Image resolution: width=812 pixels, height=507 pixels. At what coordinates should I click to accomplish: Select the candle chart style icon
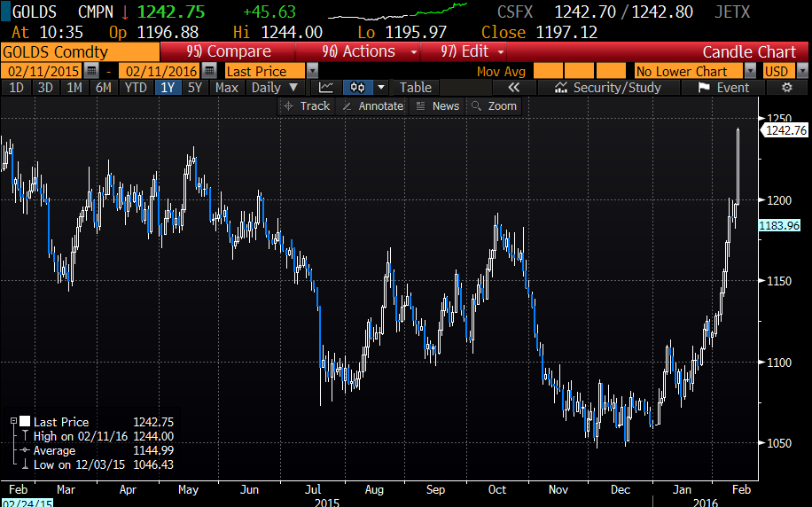pos(358,87)
